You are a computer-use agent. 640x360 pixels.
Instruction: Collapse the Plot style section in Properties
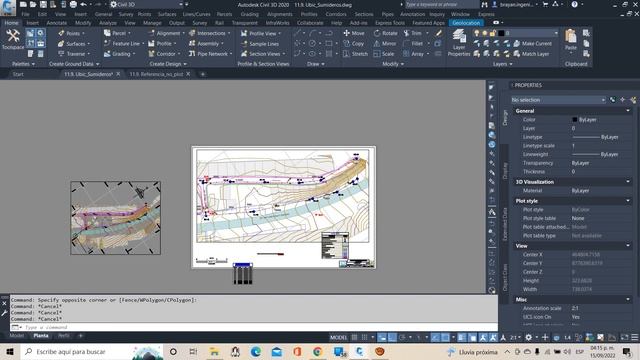coord(628,201)
